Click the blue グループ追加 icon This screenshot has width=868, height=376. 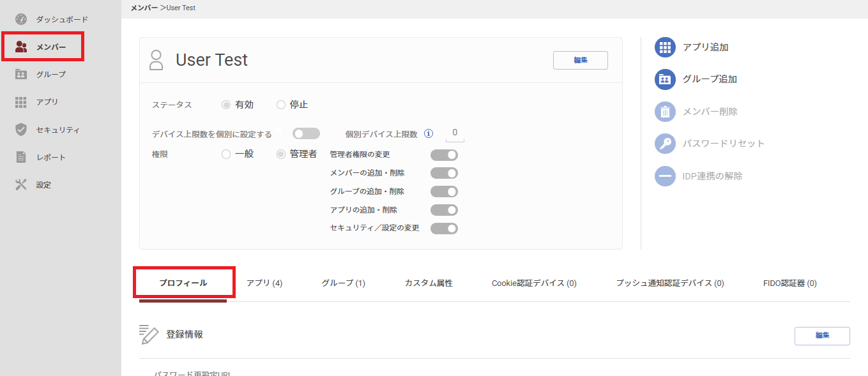(x=665, y=79)
